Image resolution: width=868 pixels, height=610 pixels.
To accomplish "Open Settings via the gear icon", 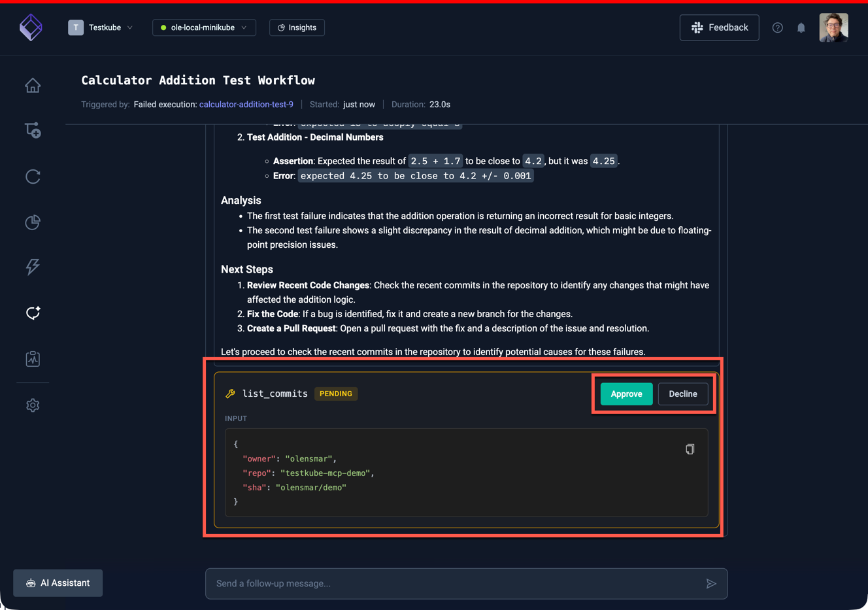I will point(33,405).
